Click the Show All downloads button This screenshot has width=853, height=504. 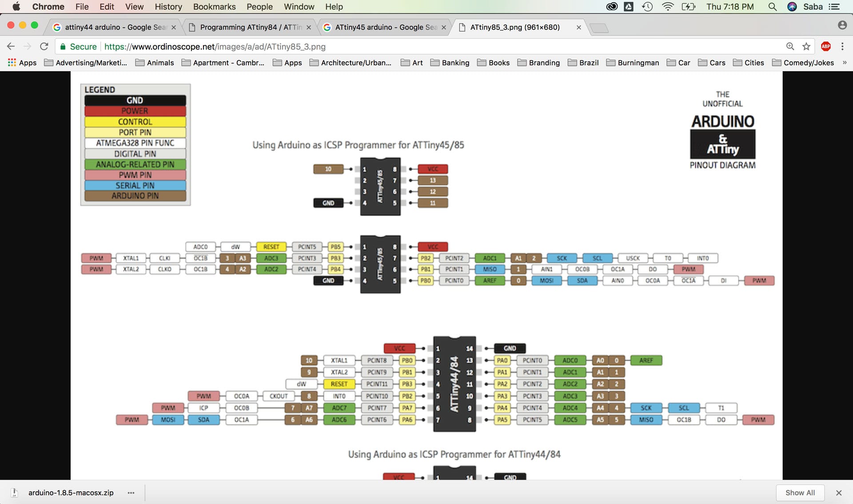[800, 493]
